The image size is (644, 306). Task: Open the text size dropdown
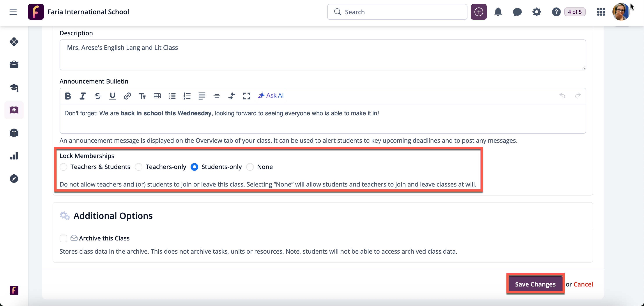142,96
